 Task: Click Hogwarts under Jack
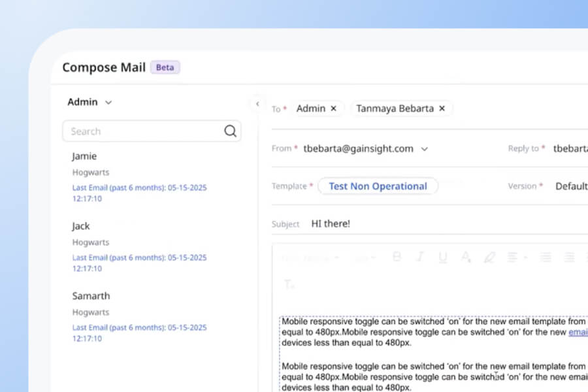click(x=91, y=242)
